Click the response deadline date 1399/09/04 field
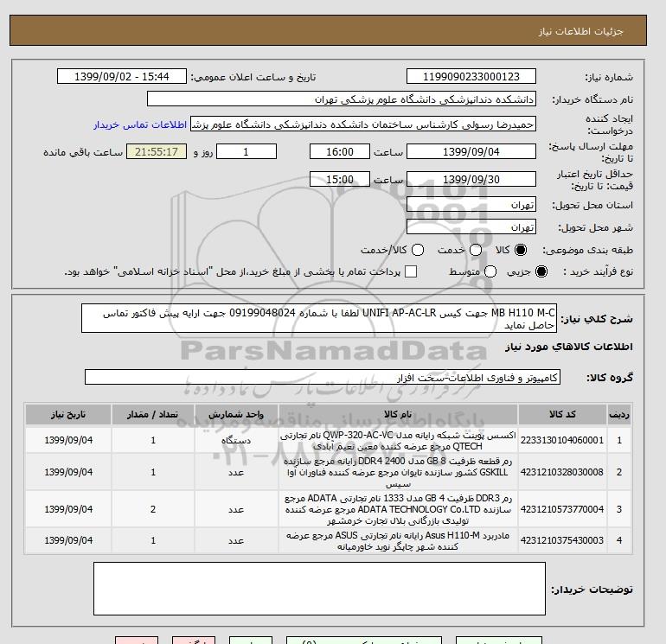This screenshot has width=666, height=644. click(471, 151)
